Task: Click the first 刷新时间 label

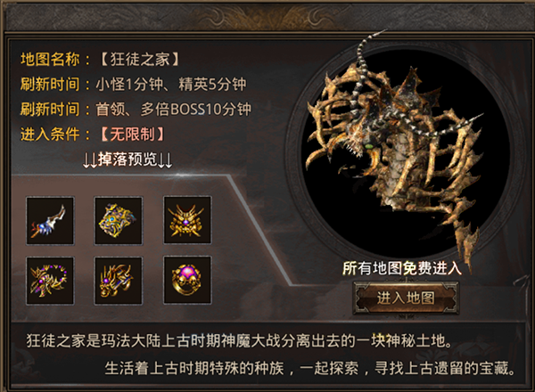Action: [50, 85]
